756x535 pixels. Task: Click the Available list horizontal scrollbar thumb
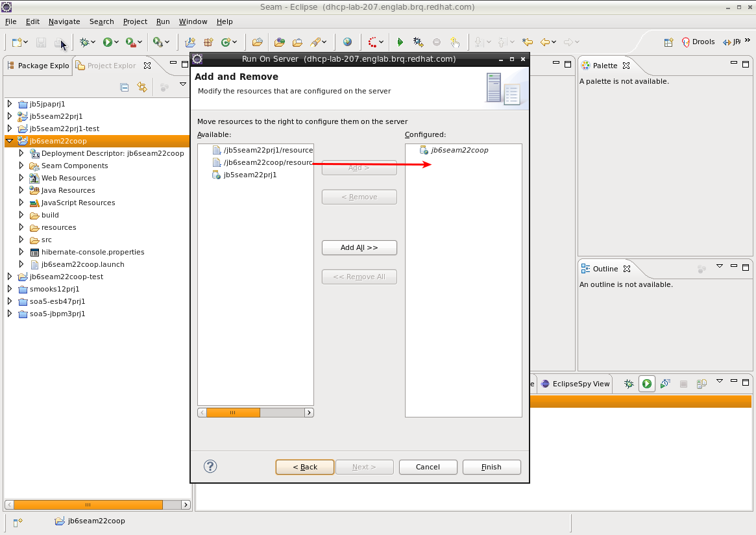pos(233,412)
